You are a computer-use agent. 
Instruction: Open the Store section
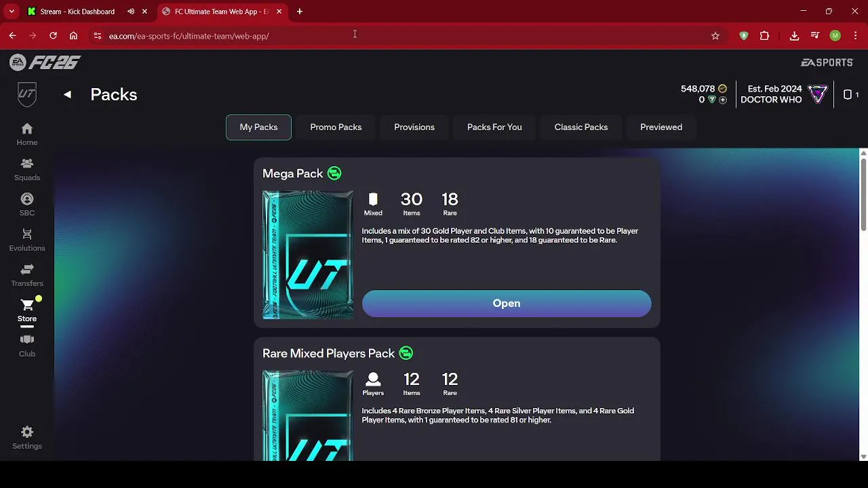tap(27, 310)
